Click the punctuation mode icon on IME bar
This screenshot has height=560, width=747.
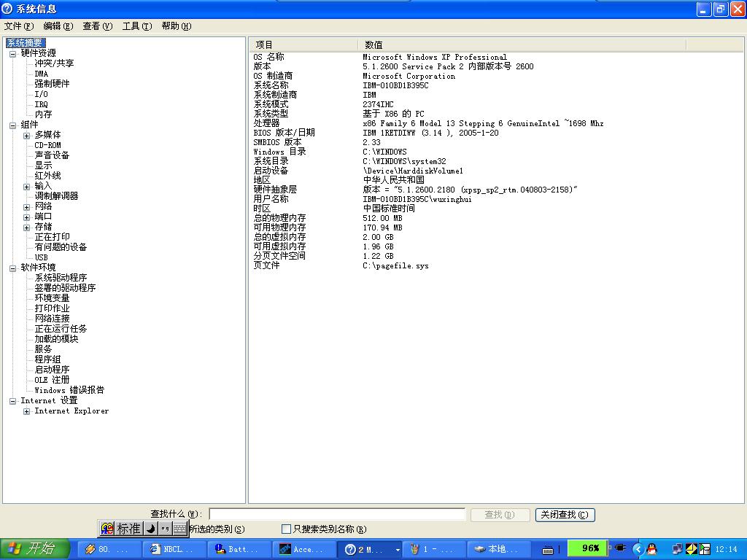tap(165, 529)
